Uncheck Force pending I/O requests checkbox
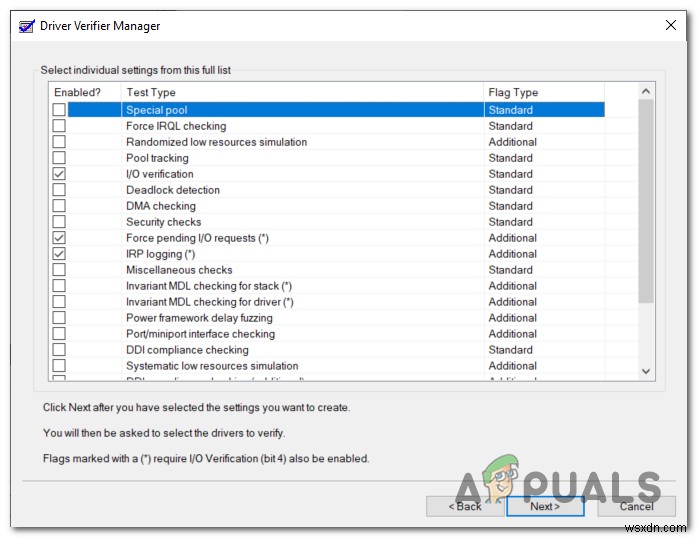Viewport: 698px width, 538px height. pyautogui.click(x=59, y=238)
